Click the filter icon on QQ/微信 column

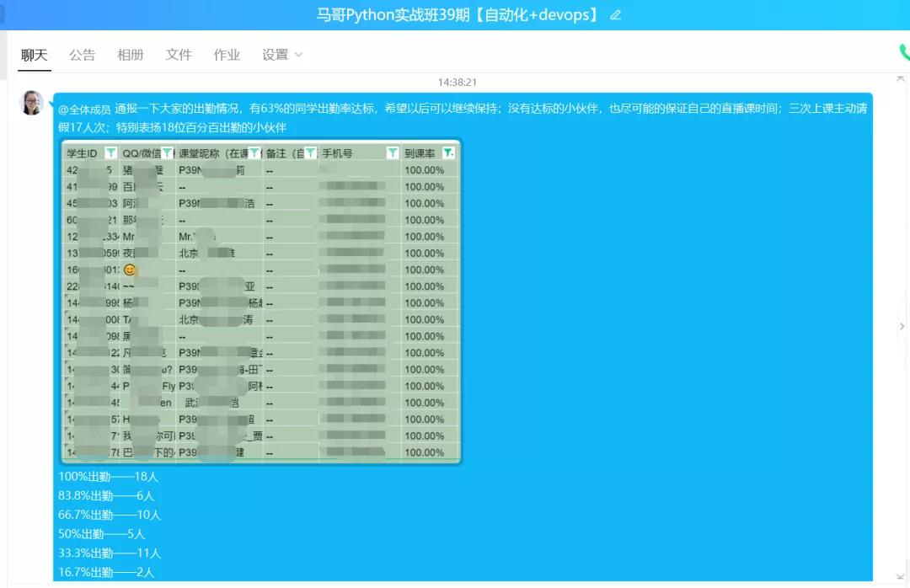tap(167, 152)
